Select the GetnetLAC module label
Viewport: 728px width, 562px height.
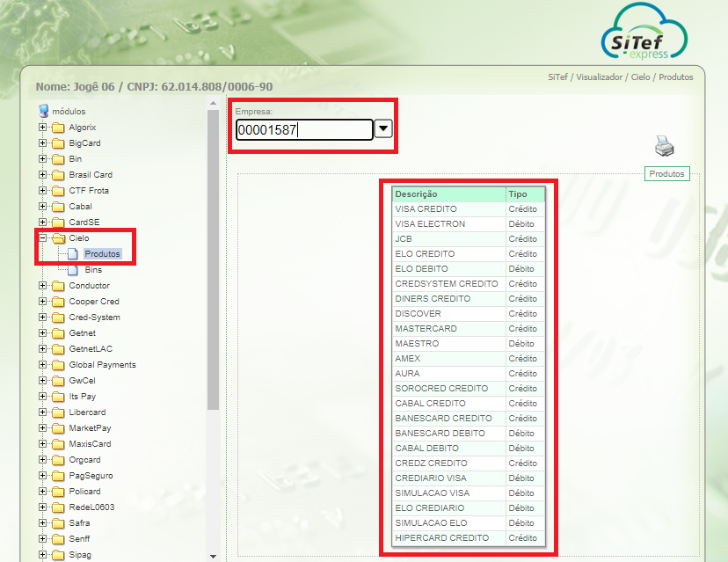point(91,349)
